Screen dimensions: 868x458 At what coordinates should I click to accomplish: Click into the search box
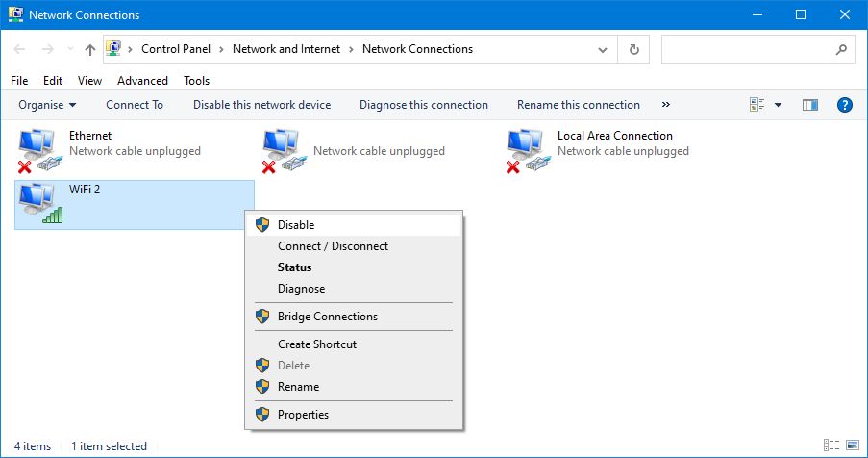(x=745, y=49)
